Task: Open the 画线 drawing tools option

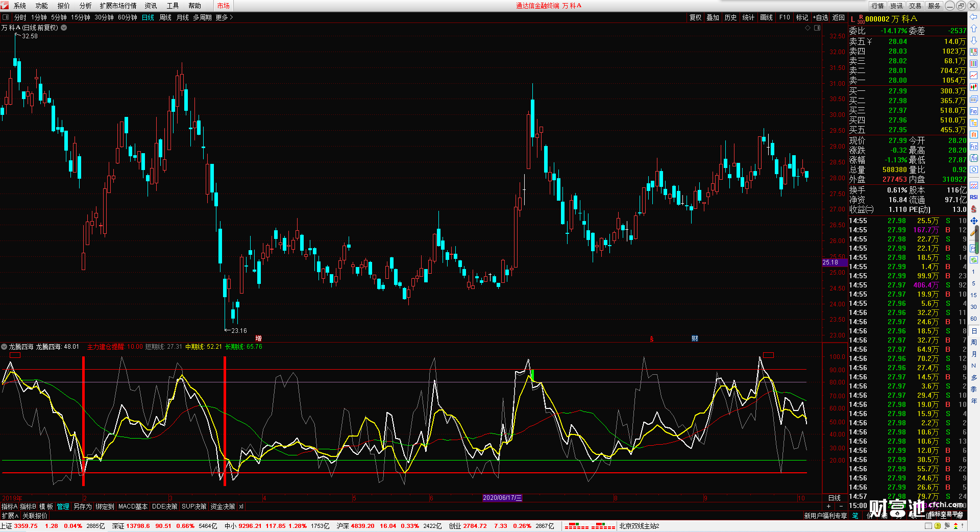Action: click(767, 17)
